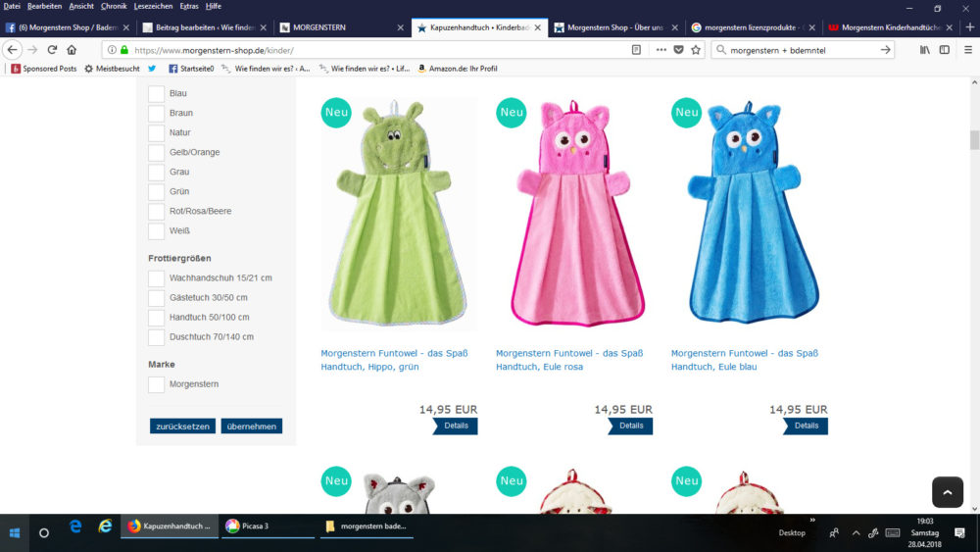Image resolution: width=980 pixels, height=552 pixels.
Task: Check the Gelb/Orange color filter
Action: (x=156, y=153)
